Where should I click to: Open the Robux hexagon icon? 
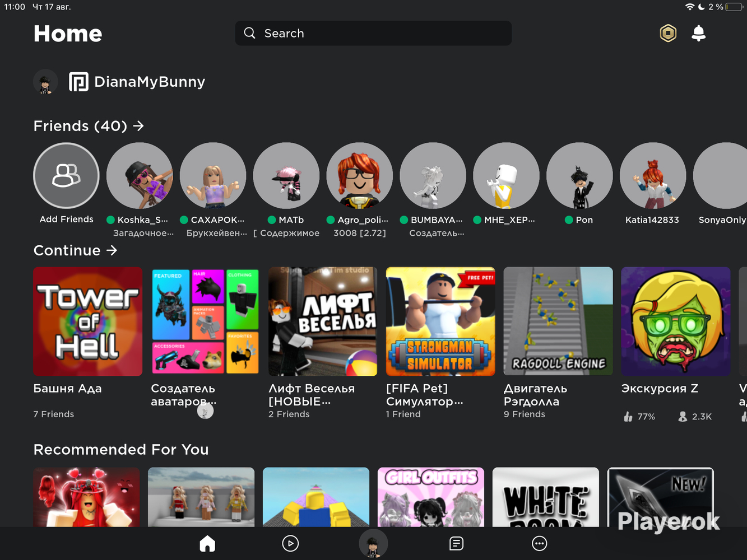coord(668,33)
